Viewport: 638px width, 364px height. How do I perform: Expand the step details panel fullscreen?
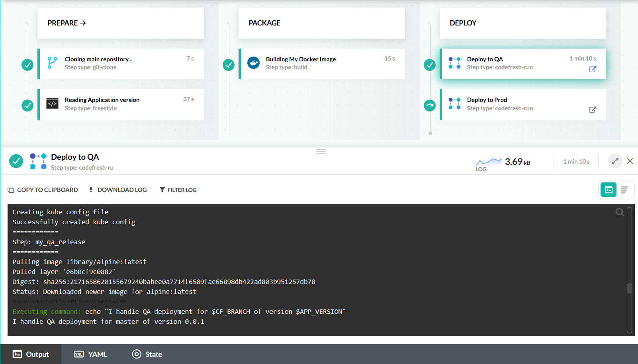coord(615,161)
